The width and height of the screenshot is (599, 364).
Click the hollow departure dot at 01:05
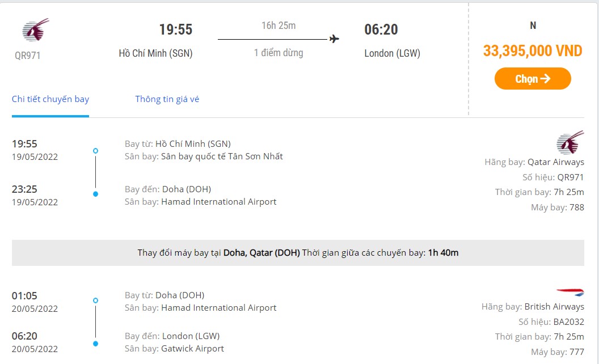click(x=95, y=300)
